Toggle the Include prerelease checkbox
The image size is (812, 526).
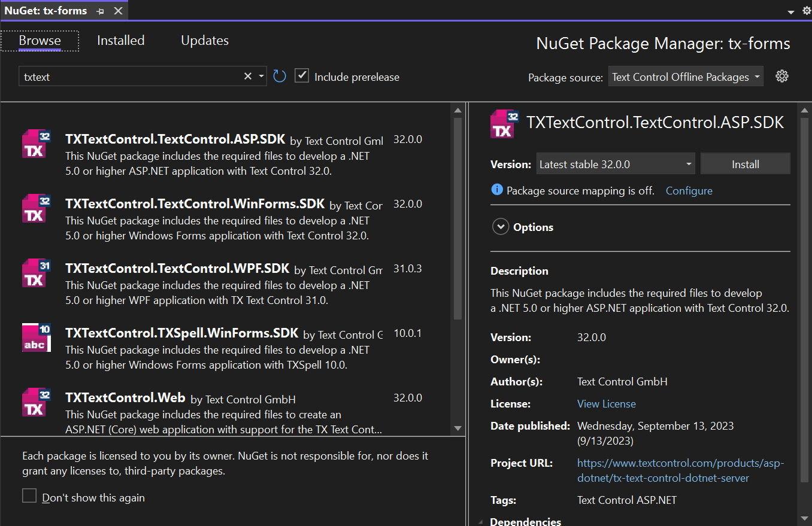pos(302,76)
